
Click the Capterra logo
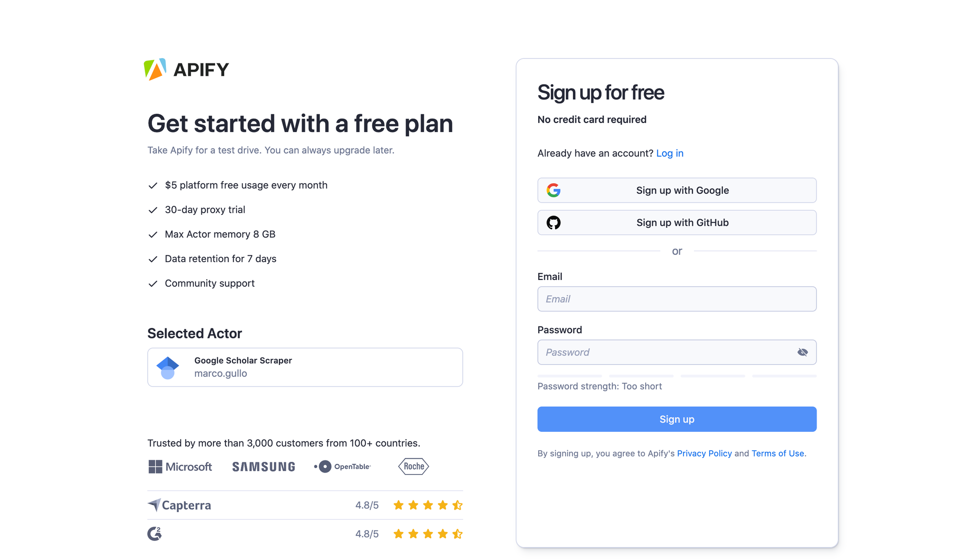coord(179,504)
